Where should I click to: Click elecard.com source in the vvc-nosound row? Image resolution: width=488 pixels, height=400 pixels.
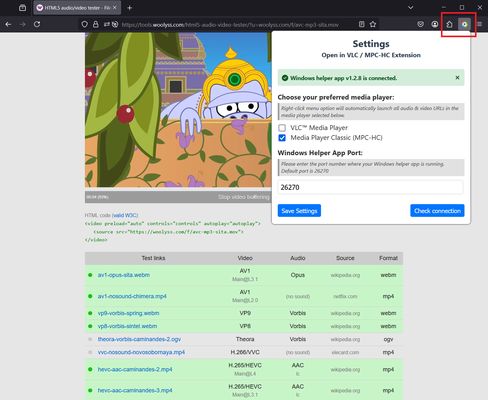coord(345,352)
